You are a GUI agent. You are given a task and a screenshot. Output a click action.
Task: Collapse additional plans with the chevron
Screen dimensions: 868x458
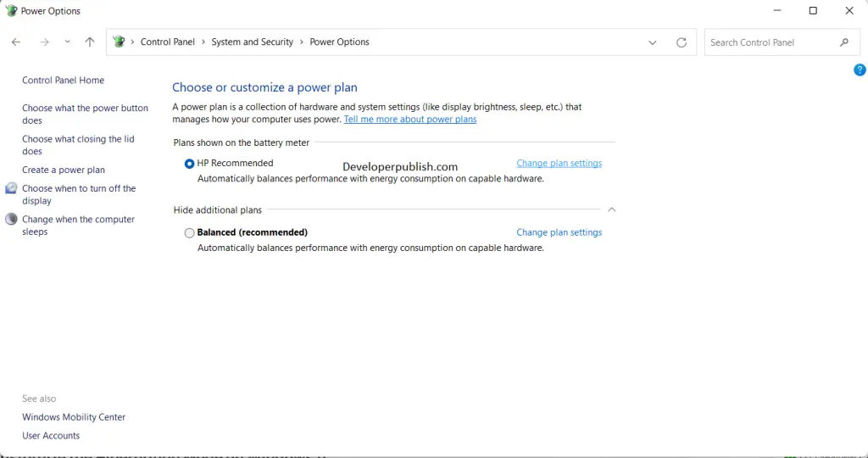click(612, 209)
